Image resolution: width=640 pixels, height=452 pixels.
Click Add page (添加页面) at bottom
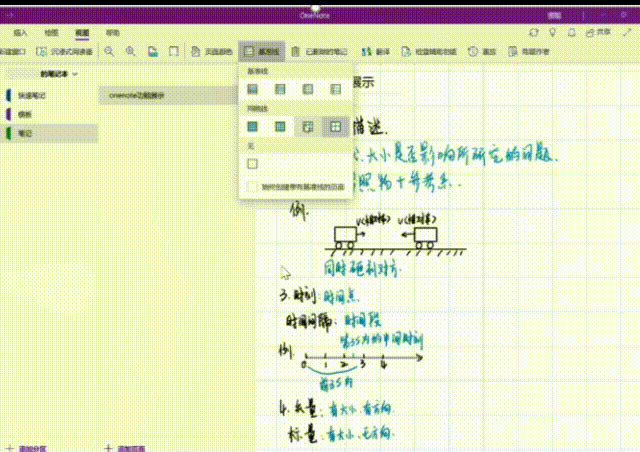tap(124, 448)
